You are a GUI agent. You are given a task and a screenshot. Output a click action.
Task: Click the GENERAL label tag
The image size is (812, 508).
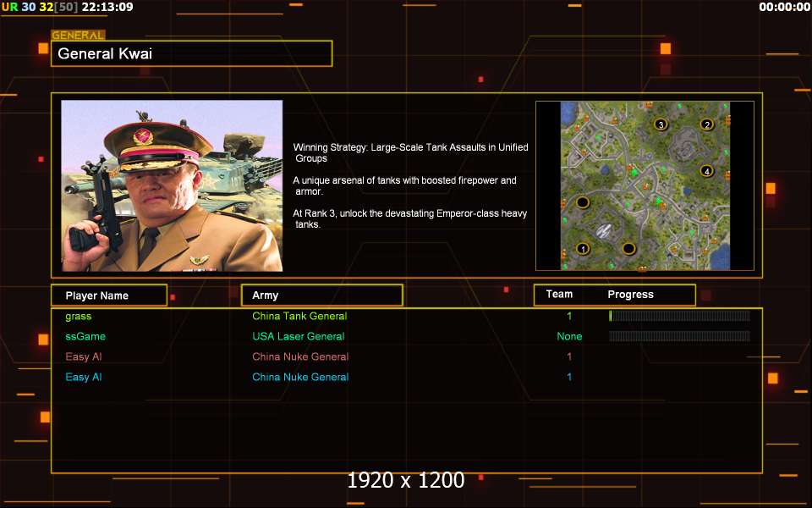click(x=78, y=36)
